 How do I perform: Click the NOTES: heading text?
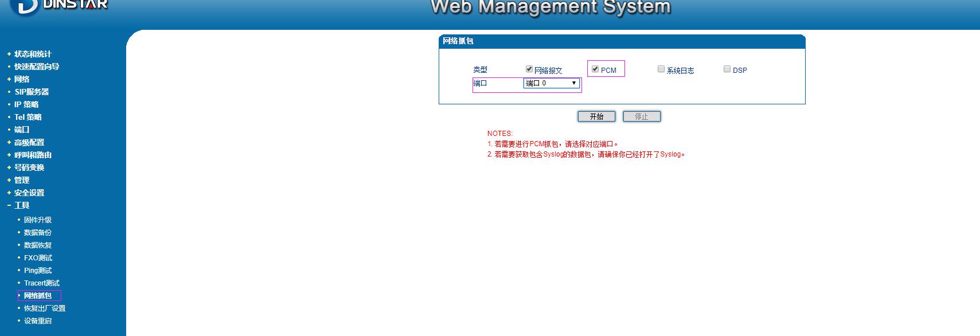[x=500, y=134]
